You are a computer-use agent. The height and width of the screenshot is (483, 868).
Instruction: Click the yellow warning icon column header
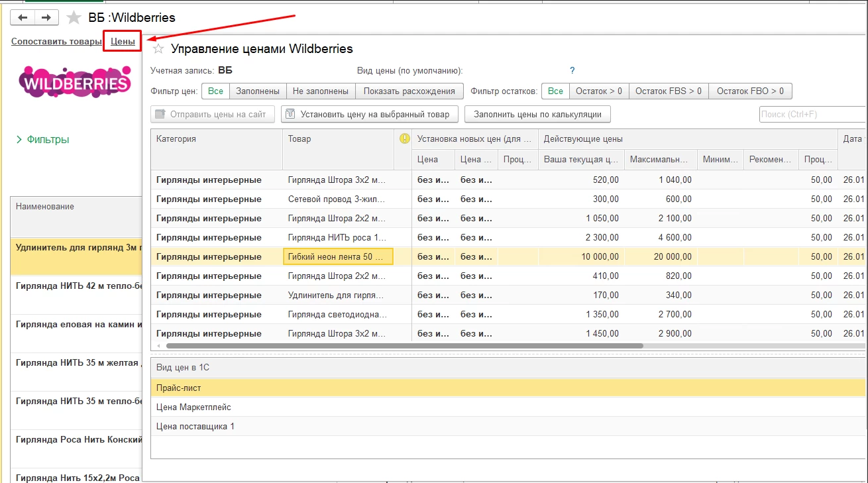coord(405,138)
